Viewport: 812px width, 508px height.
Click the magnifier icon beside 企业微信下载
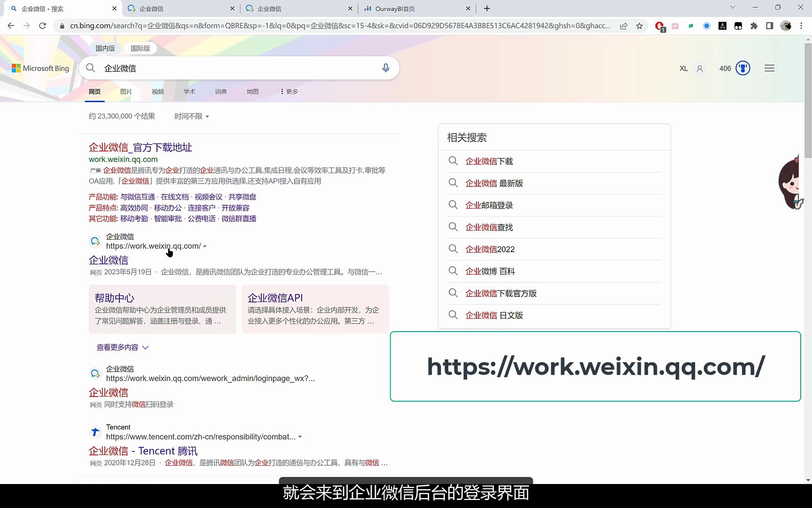(x=453, y=161)
